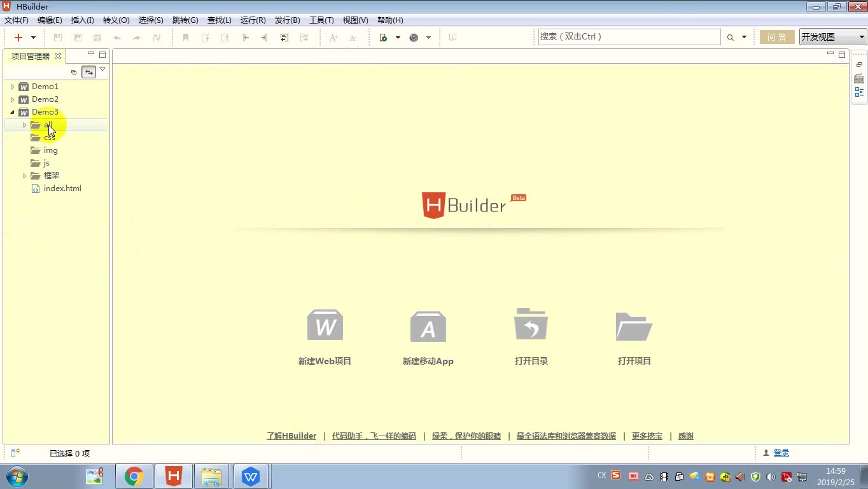Select the js folder
Image resolution: width=868 pixels, height=489 pixels.
[46, 163]
